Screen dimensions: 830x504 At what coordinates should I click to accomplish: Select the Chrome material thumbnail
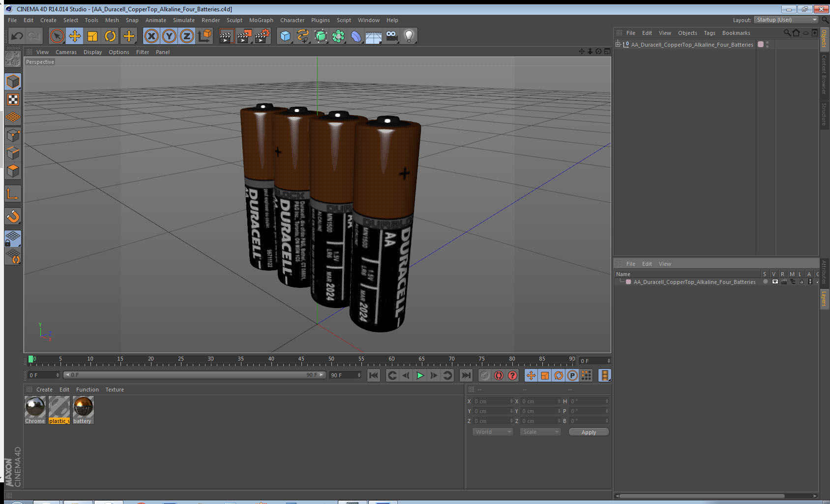35,410
